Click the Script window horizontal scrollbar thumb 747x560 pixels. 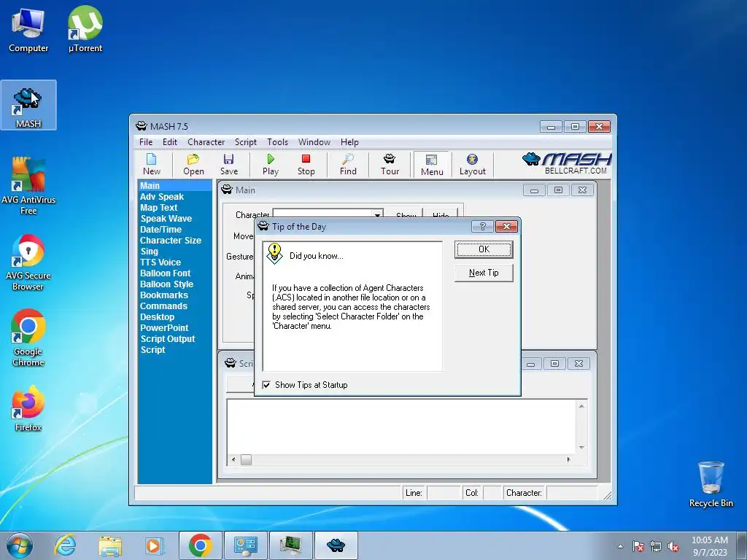click(x=246, y=459)
